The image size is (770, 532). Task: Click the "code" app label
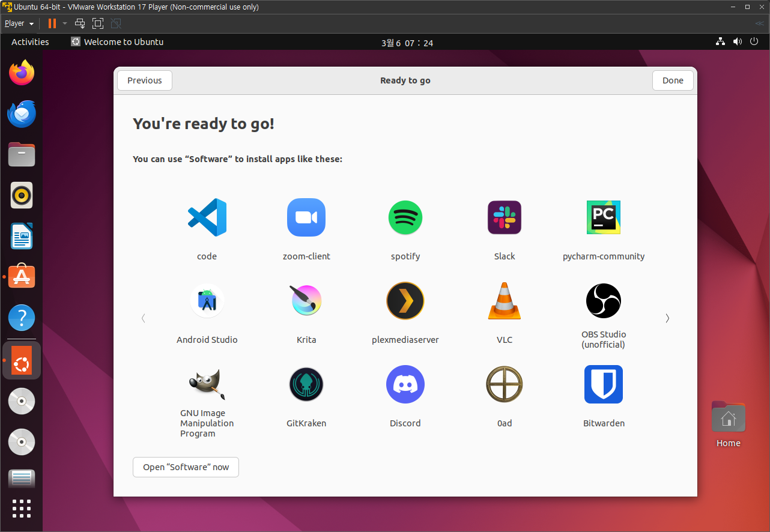207,256
